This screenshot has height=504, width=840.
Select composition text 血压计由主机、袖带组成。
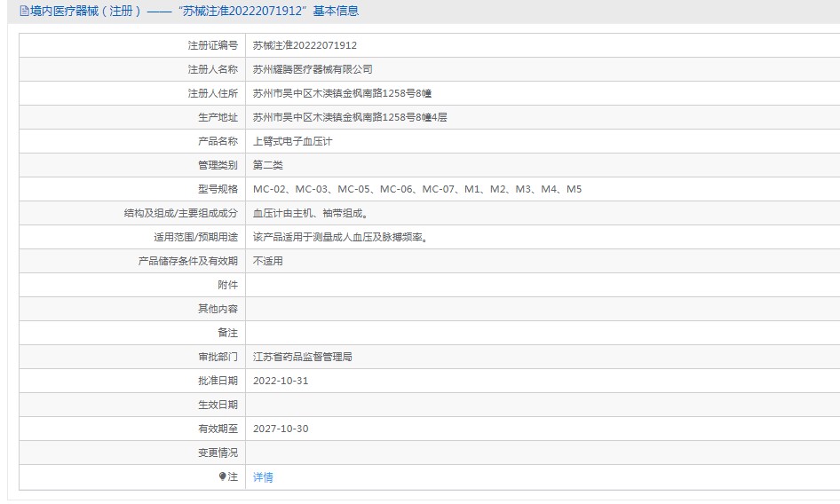[x=312, y=213]
